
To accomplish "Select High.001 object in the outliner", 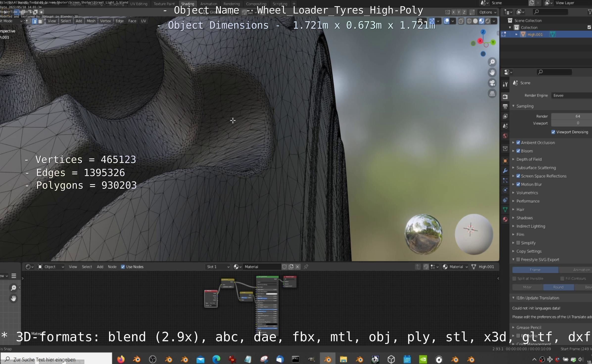I will click(x=535, y=34).
